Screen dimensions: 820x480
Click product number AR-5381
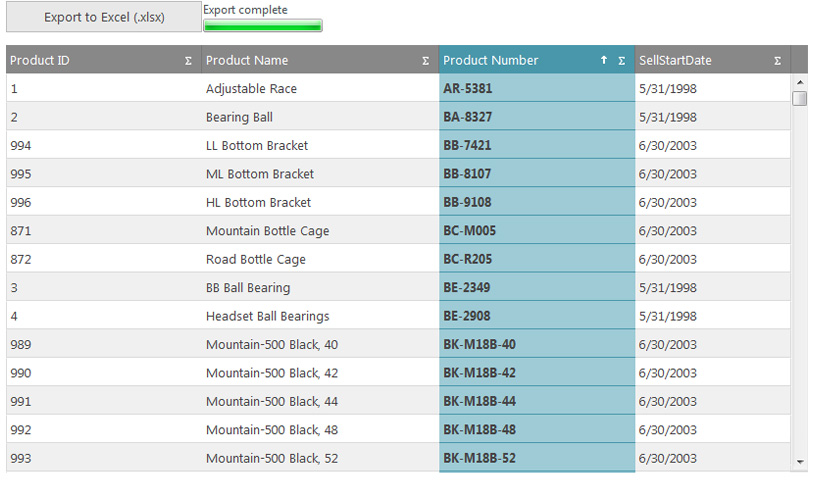(537, 88)
